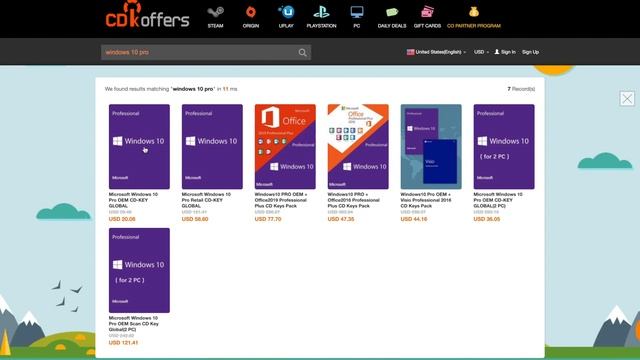Click the Sign In link text
This screenshot has width=640, height=360.
tap(508, 52)
